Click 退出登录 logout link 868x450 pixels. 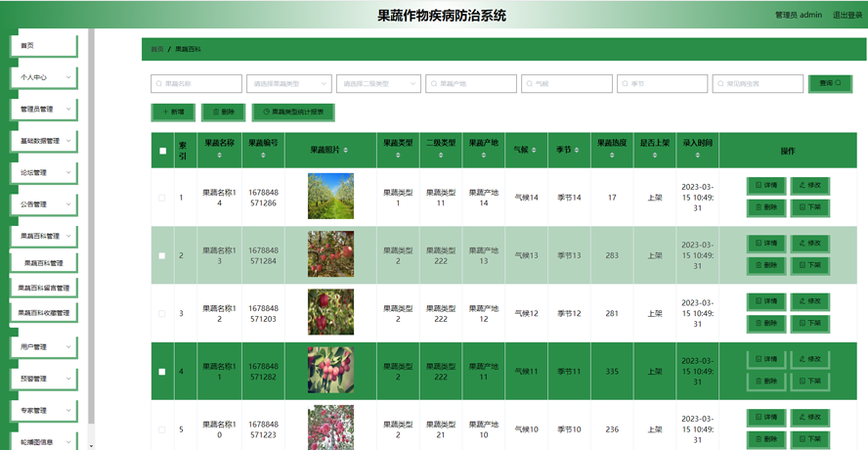coord(847,15)
